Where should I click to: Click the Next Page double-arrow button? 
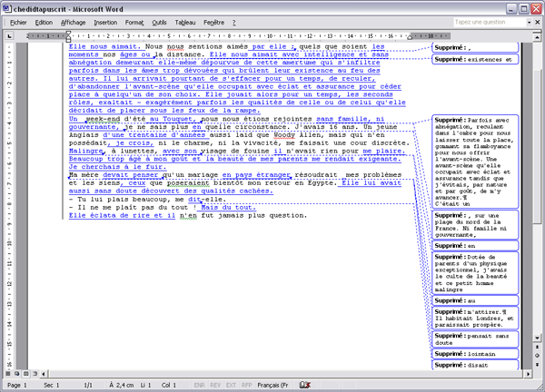(x=537, y=364)
